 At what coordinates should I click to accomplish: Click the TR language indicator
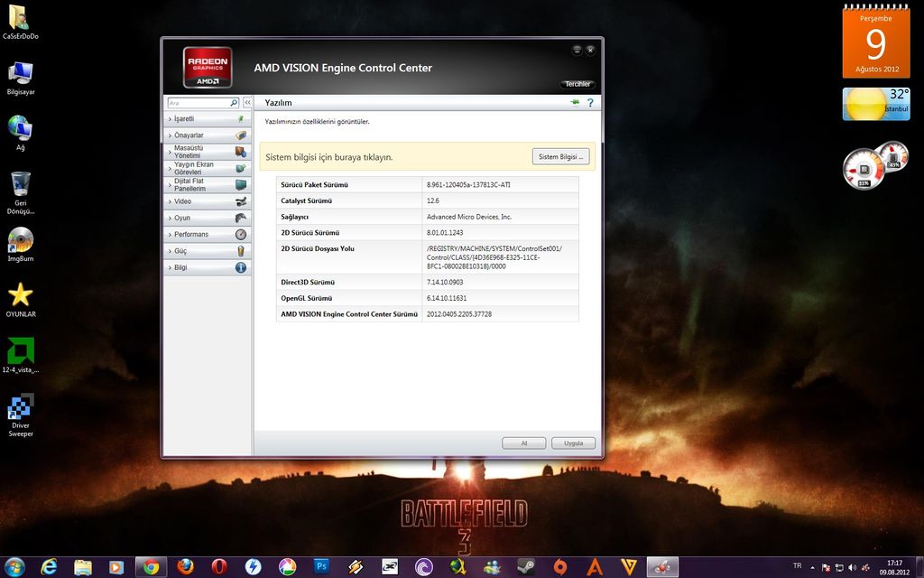click(798, 566)
